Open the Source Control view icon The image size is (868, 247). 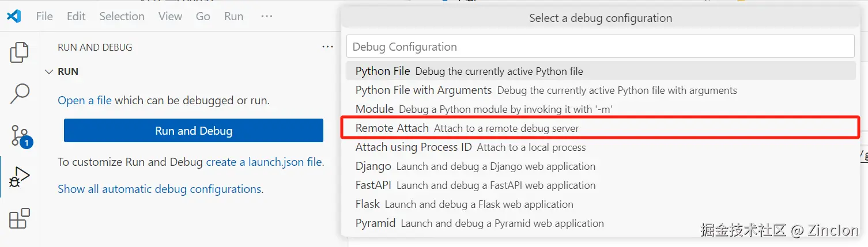20,135
